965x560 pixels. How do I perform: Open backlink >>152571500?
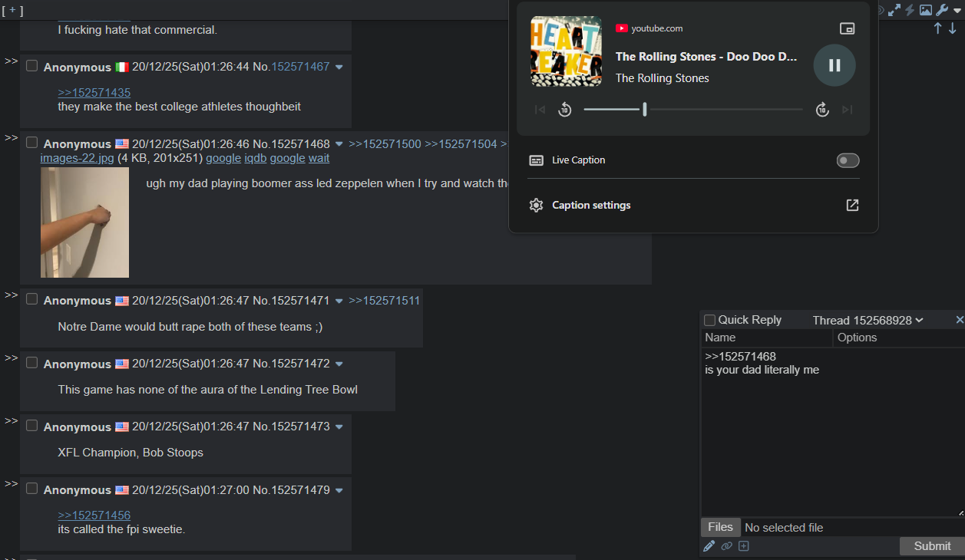tap(385, 144)
